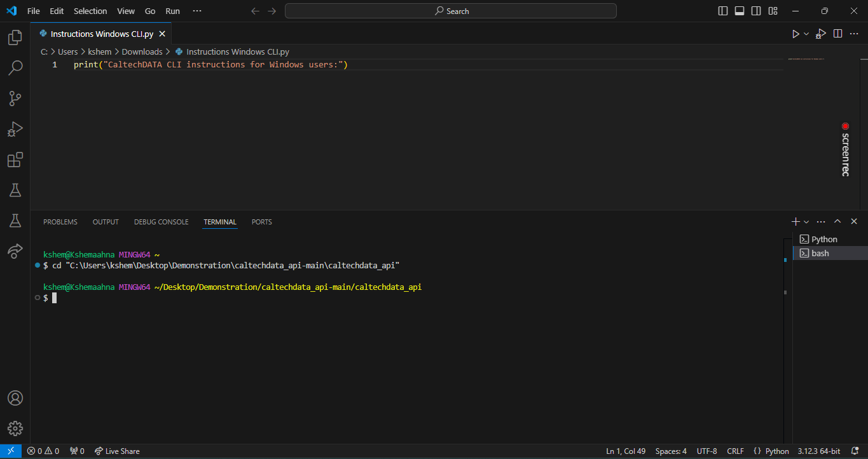The image size is (868, 459).
Task: Run the Python file with play button
Action: [796, 34]
